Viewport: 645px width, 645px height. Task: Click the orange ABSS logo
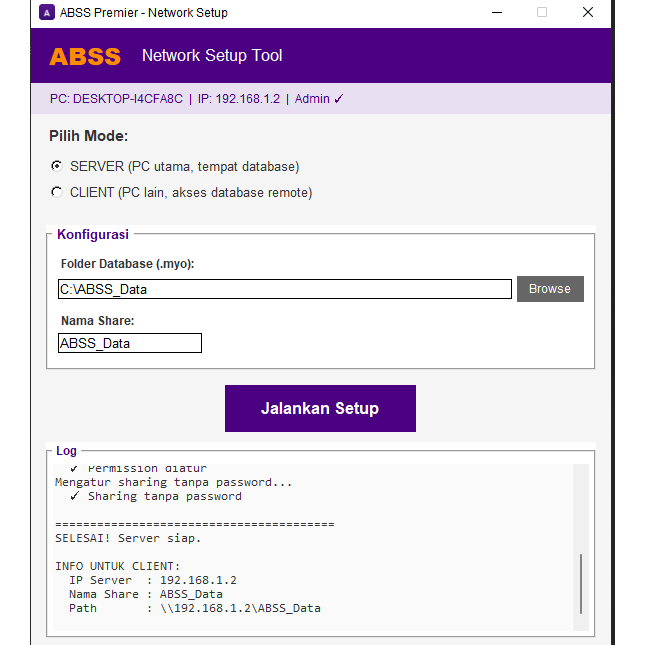point(85,56)
